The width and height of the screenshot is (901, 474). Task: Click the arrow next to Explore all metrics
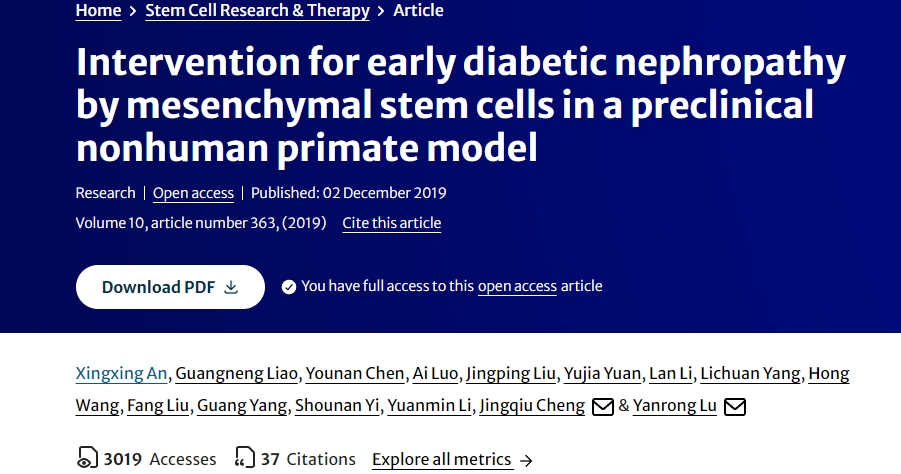pos(526,460)
